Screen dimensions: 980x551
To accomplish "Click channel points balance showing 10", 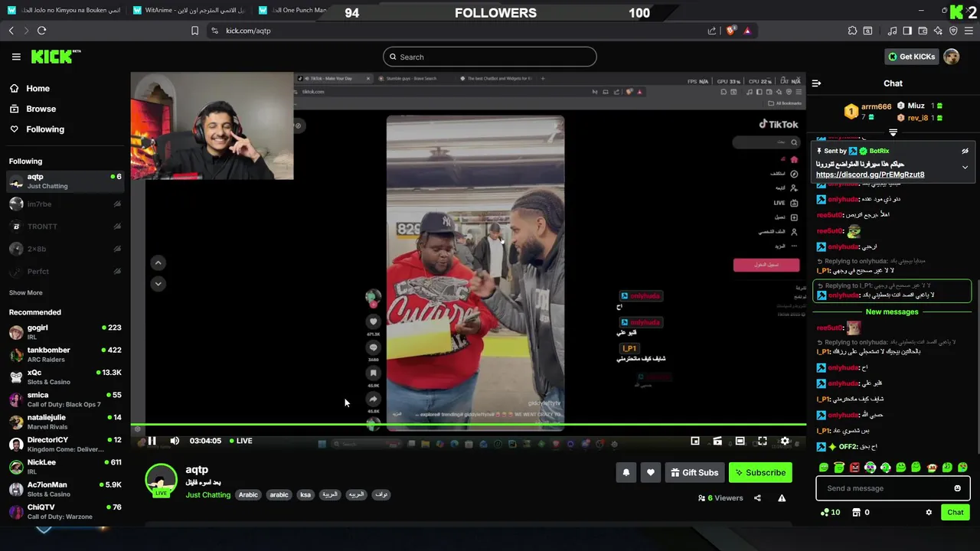I will point(830,513).
